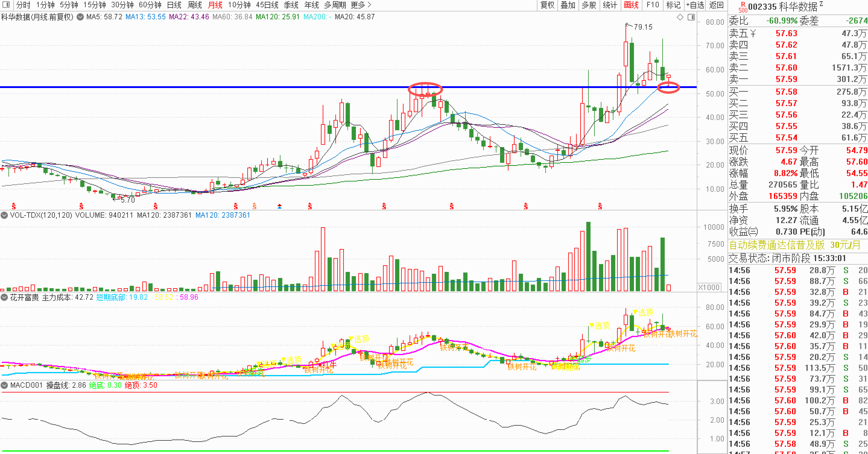Click the orange S marker below the chart

click(x=255, y=206)
